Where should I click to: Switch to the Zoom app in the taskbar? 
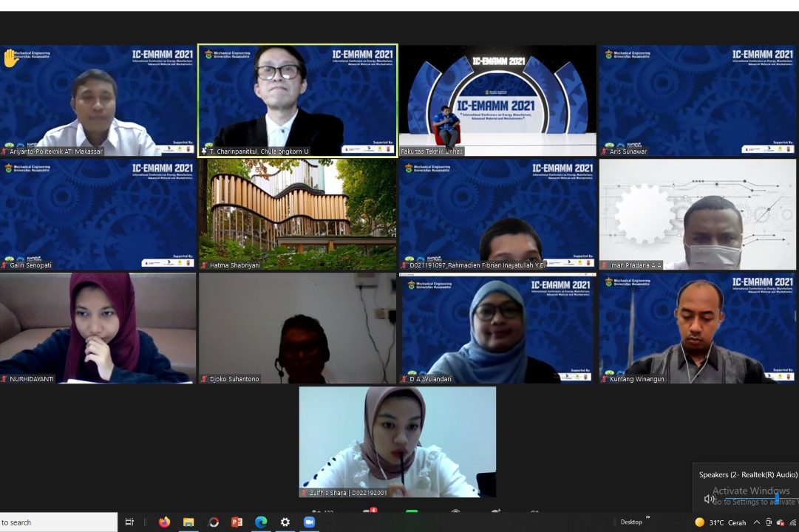coord(309,522)
